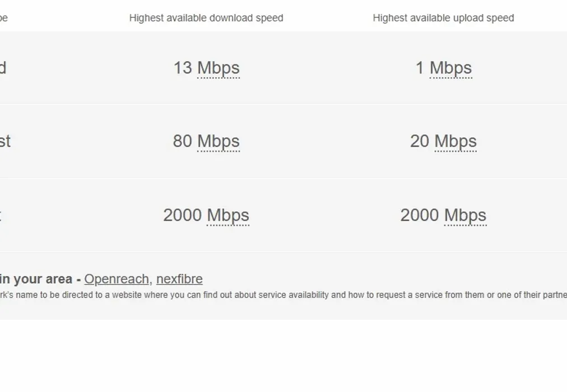This screenshot has height=392, width=567.
Task: Click the service availability description text
Action: pos(280,295)
